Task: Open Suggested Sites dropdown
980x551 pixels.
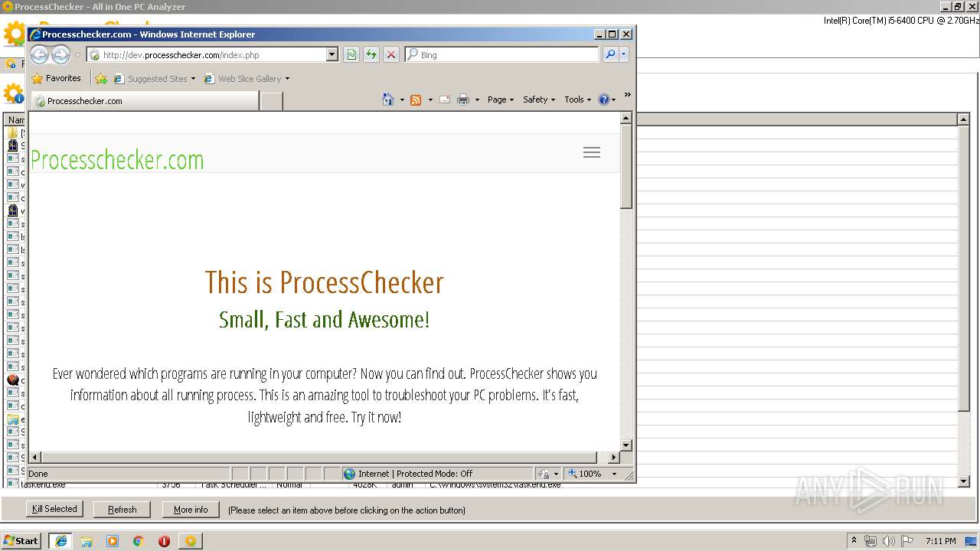Action: click(155, 78)
